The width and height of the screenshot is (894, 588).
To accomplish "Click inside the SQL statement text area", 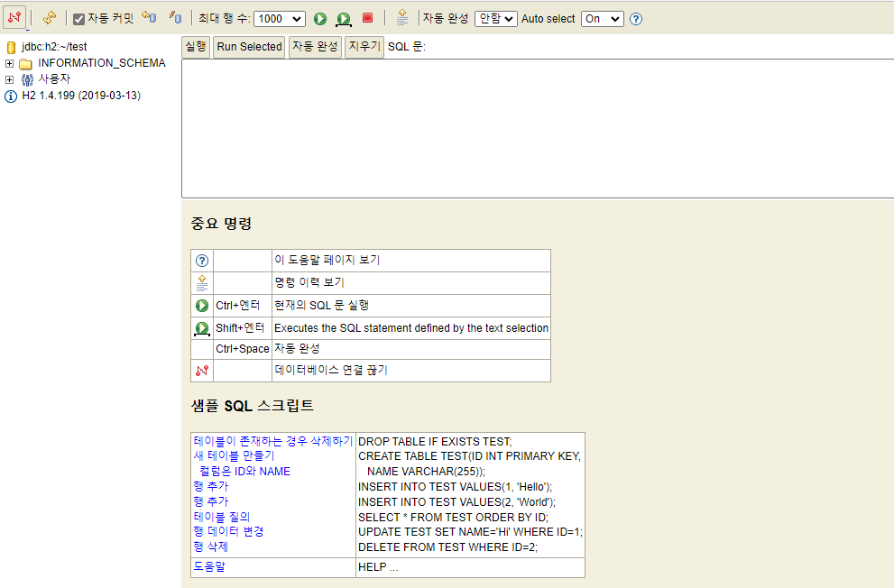I will coord(538,128).
